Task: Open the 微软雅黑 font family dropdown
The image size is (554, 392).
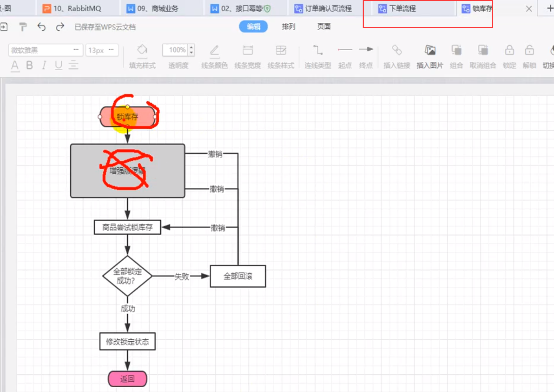Action: [x=45, y=50]
